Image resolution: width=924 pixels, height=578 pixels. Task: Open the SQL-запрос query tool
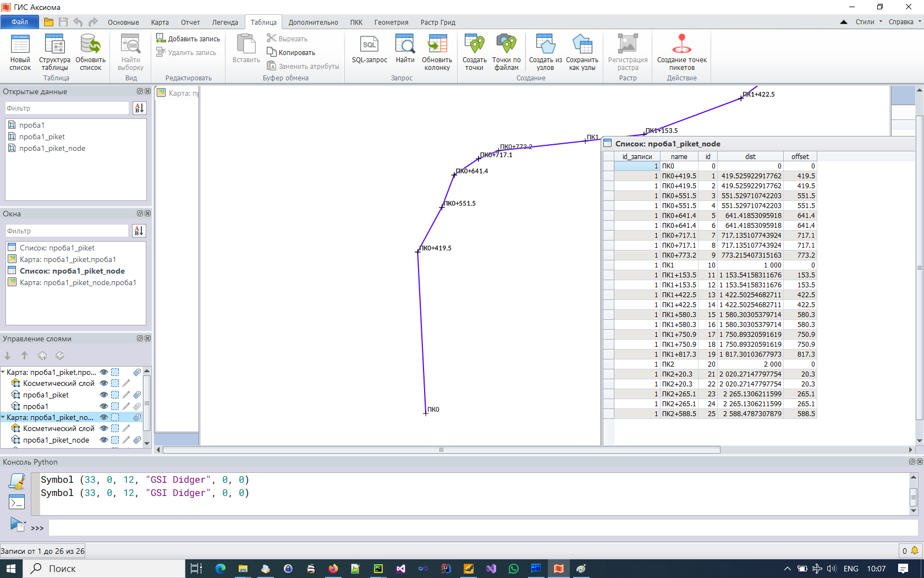click(369, 50)
